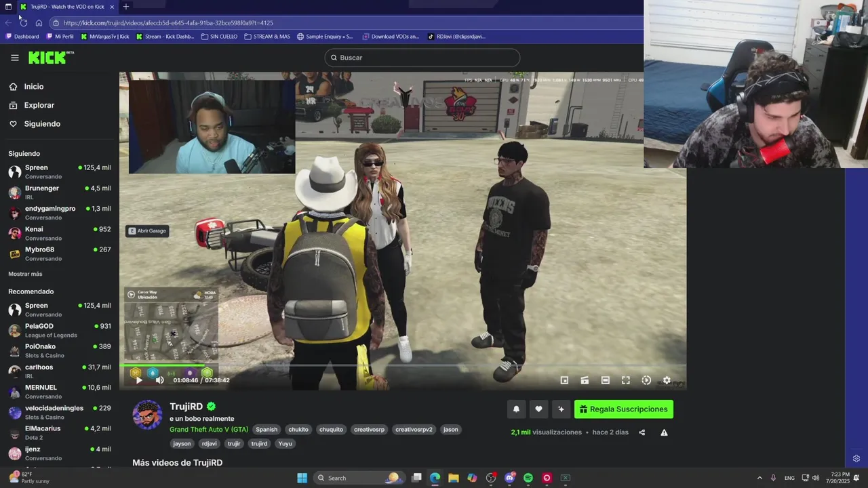Show hidden system tray icons
This screenshot has height=488, width=868.
[759, 478]
